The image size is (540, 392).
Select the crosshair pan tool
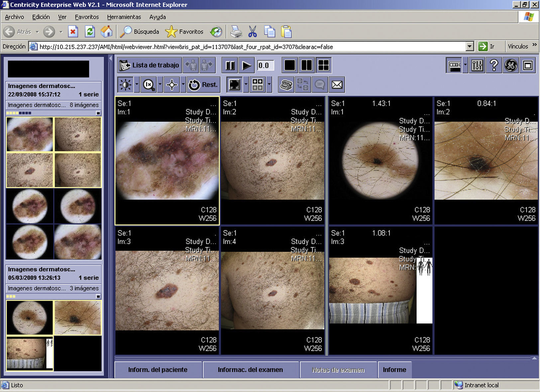click(x=172, y=85)
